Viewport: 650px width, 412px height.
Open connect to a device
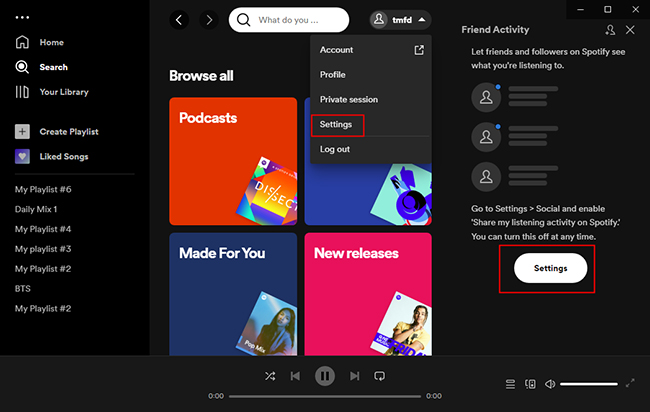(x=530, y=384)
